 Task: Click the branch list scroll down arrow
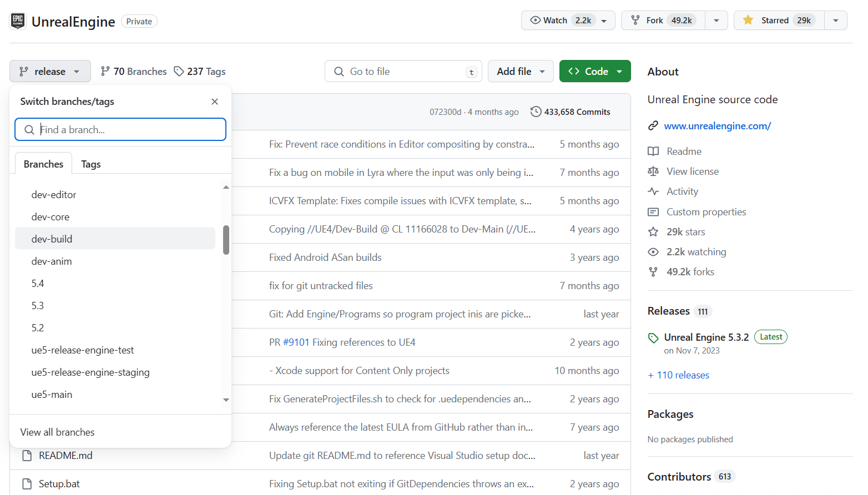[x=226, y=400]
